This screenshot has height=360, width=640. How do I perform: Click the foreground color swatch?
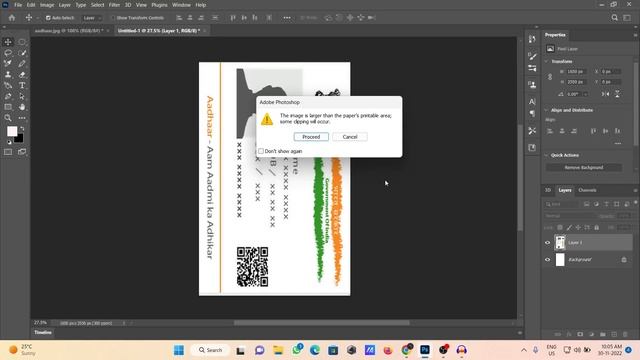coord(12,131)
